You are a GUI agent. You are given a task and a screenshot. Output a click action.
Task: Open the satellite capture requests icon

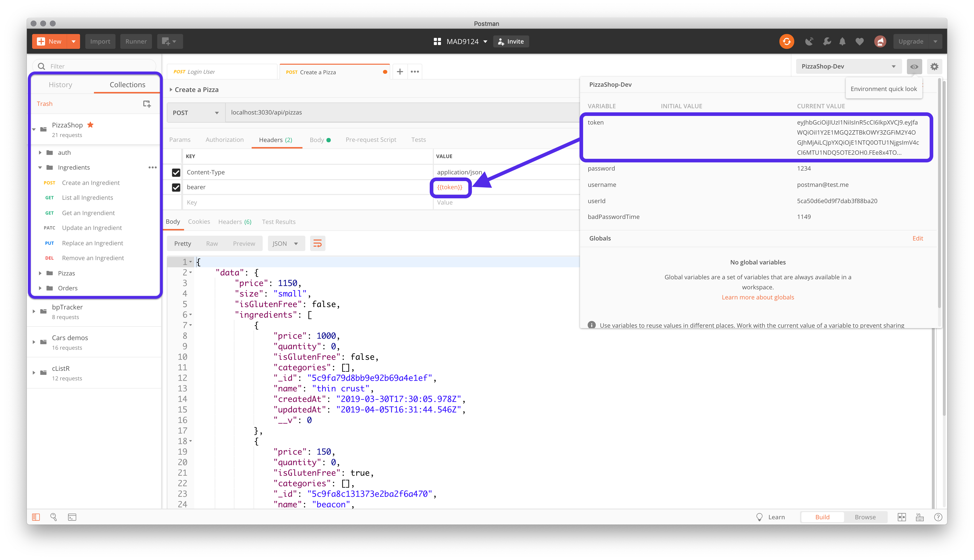(809, 41)
